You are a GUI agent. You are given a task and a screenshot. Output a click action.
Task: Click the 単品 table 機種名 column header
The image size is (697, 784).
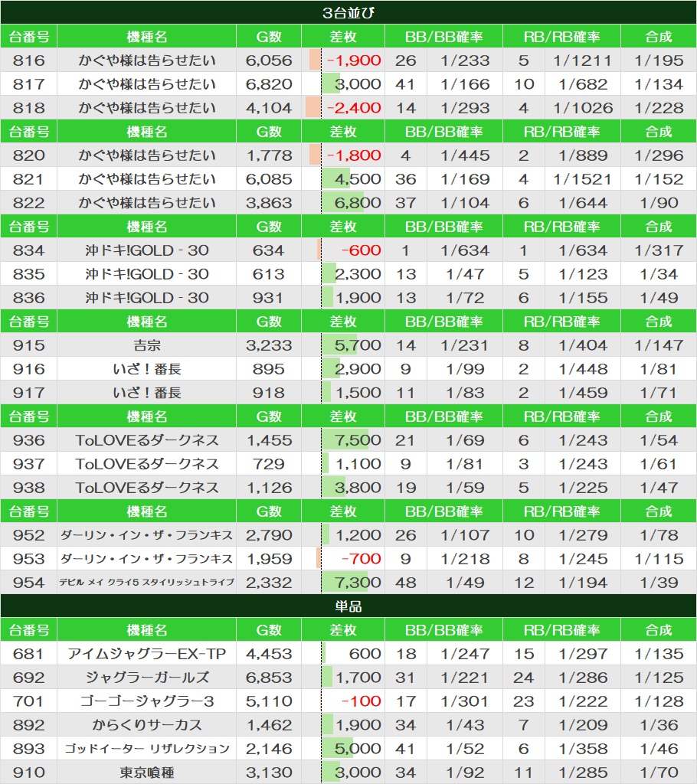pos(146,630)
